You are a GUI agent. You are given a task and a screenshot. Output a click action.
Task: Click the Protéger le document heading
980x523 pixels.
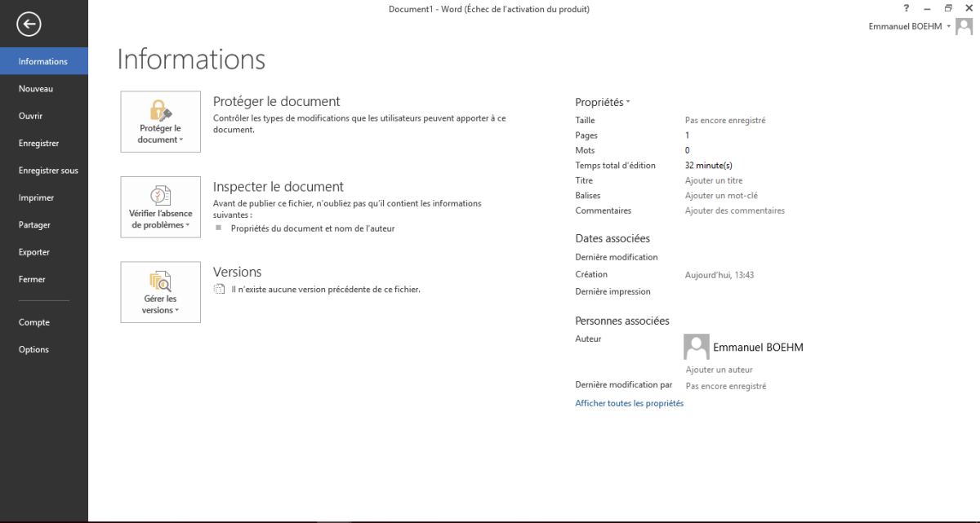[x=277, y=101]
